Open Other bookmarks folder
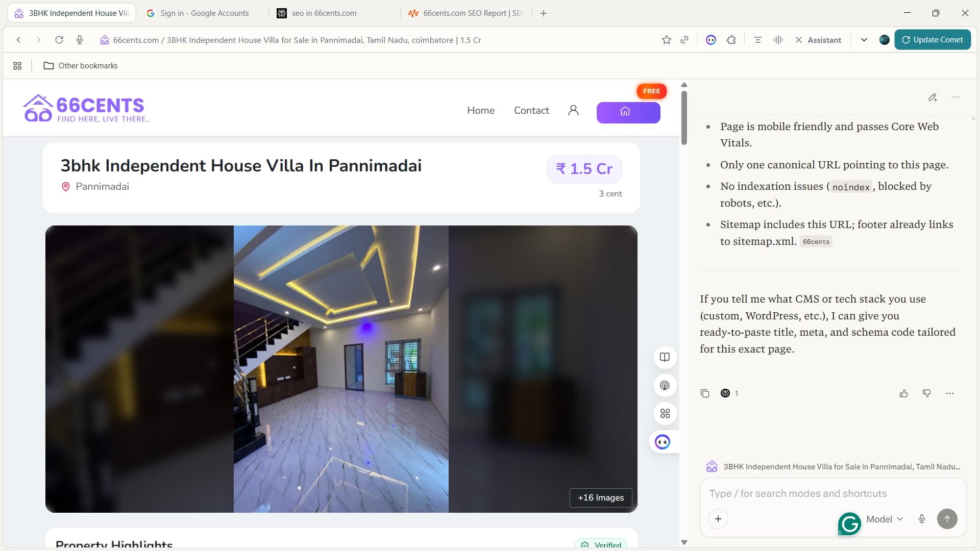Screen dimensions: 980x551 pos(81,66)
